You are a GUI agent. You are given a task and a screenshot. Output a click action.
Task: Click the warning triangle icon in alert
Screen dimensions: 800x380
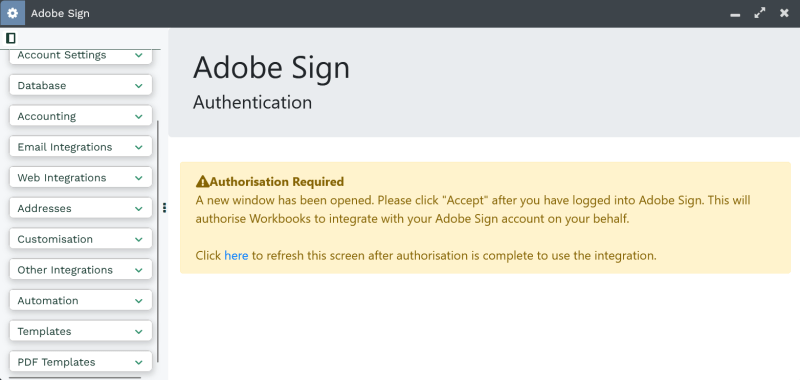pos(203,182)
